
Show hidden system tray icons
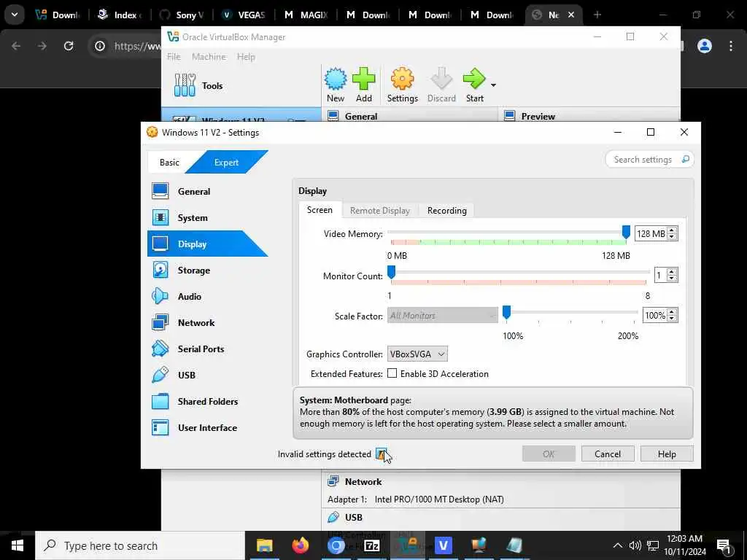(617, 545)
